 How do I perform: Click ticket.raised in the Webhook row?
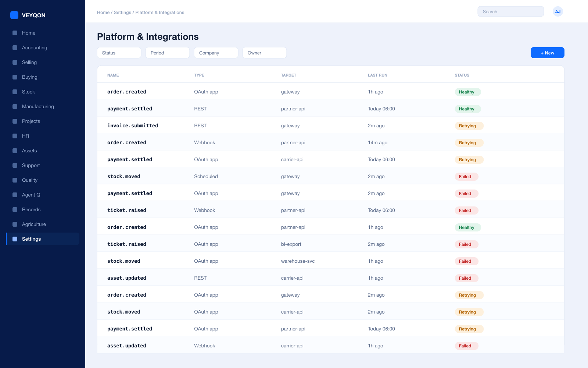(x=127, y=210)
